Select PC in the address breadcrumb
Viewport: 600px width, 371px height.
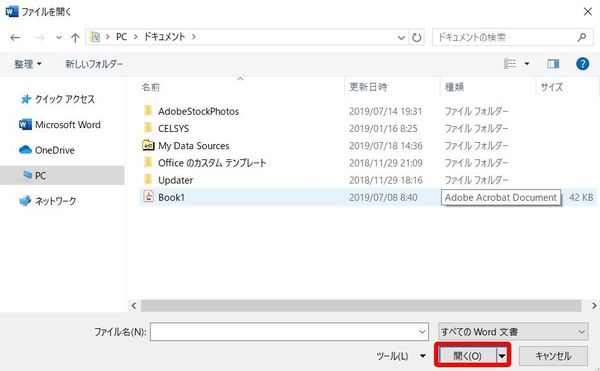(121, 37)
